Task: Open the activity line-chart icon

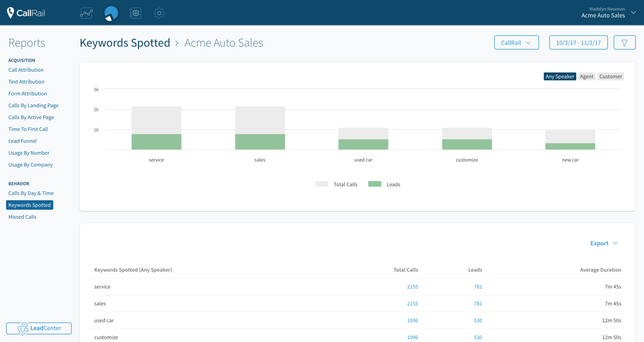Action: [87, 13]
